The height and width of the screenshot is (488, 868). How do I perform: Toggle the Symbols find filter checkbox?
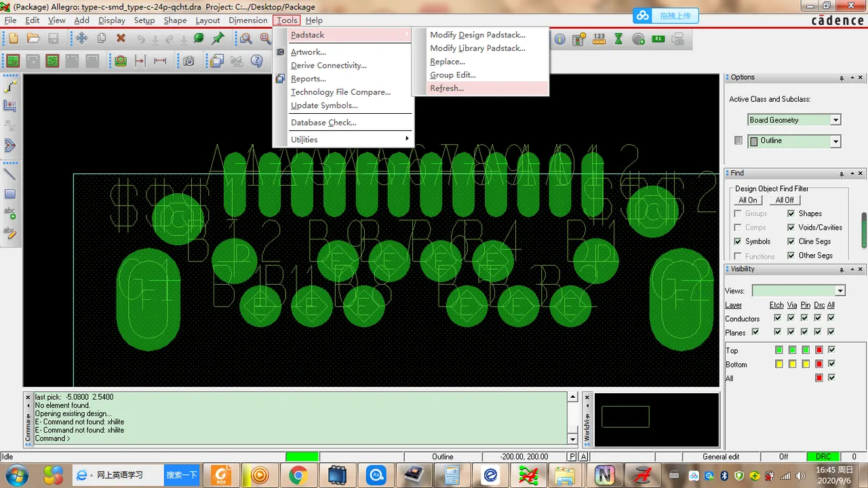click(738, 241)
